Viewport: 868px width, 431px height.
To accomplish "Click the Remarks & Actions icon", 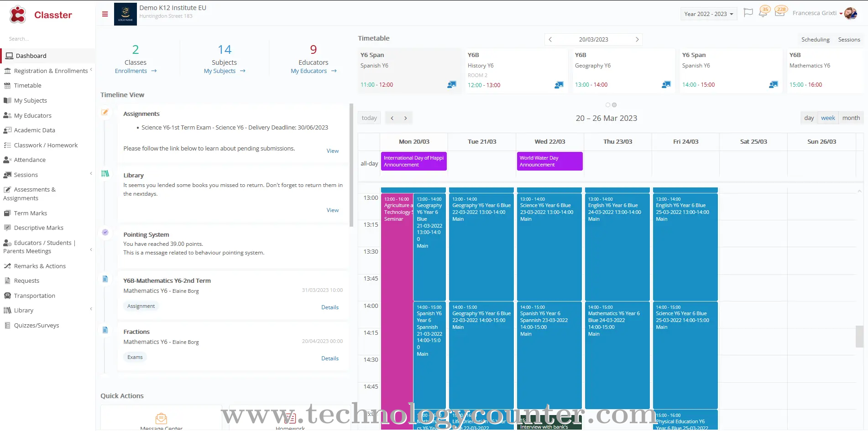I will point(7,266).
